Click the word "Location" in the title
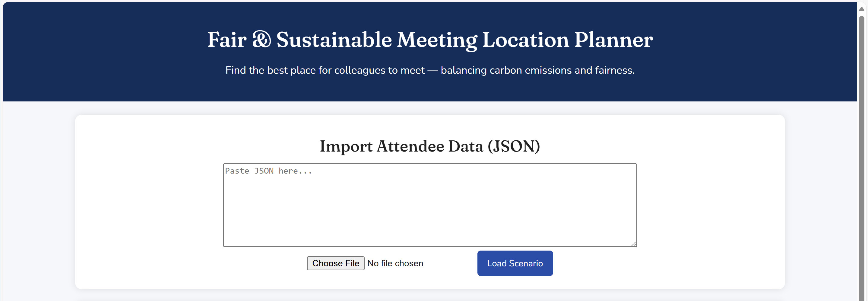Viewport: 868px width, 301px height. (525, 40)
